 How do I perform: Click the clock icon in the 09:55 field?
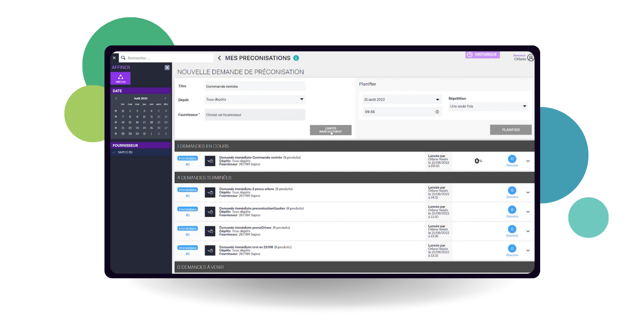coord(437,112)
